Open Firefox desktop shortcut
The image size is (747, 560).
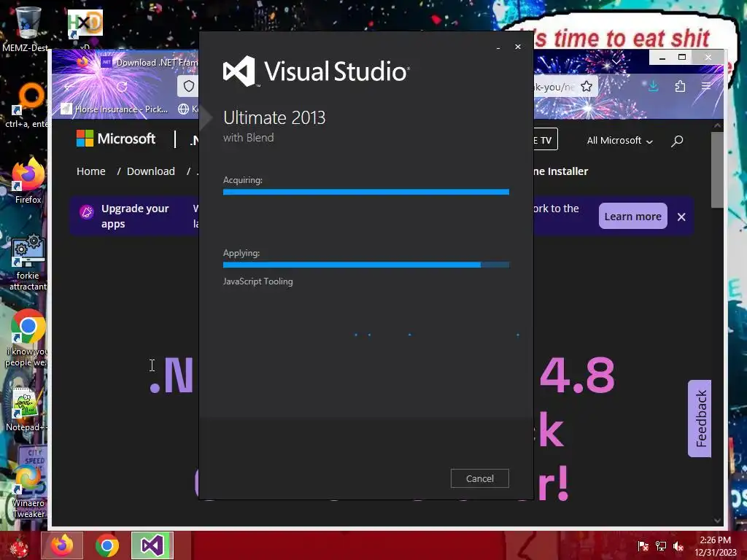click(x=28, y=181)
